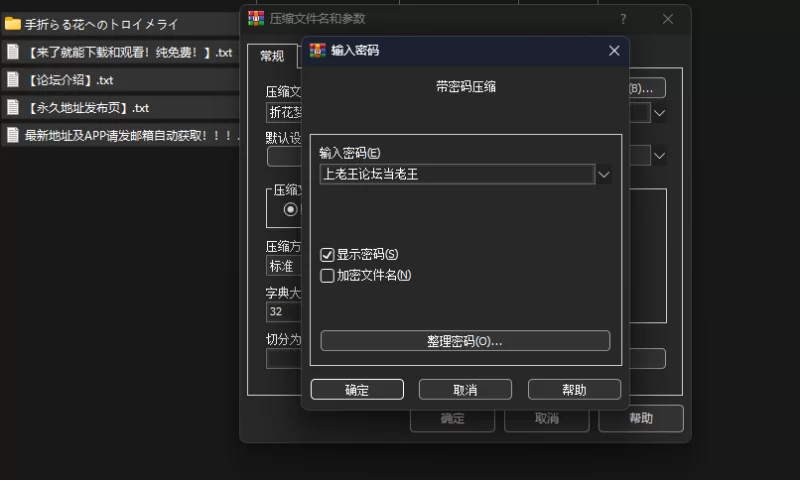Viewport: 800px width, 480px height.
Task: Click the document icon next to 【来了就能下载和观看
Action: 13,52
